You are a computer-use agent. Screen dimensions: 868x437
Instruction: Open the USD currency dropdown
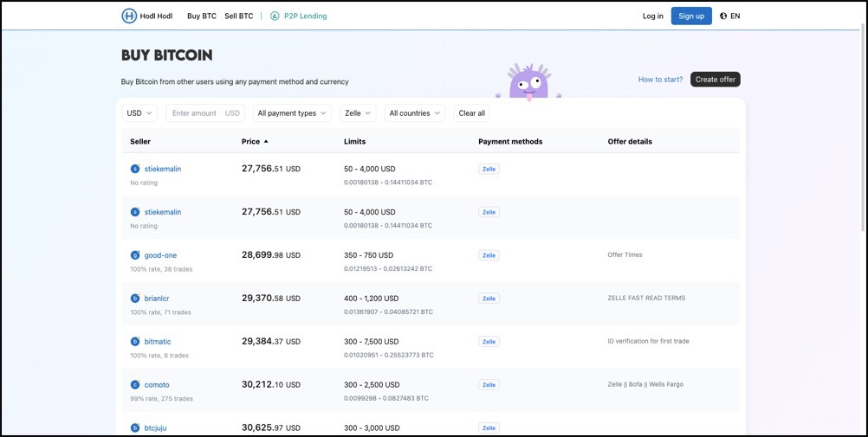[x=139, y=112]
